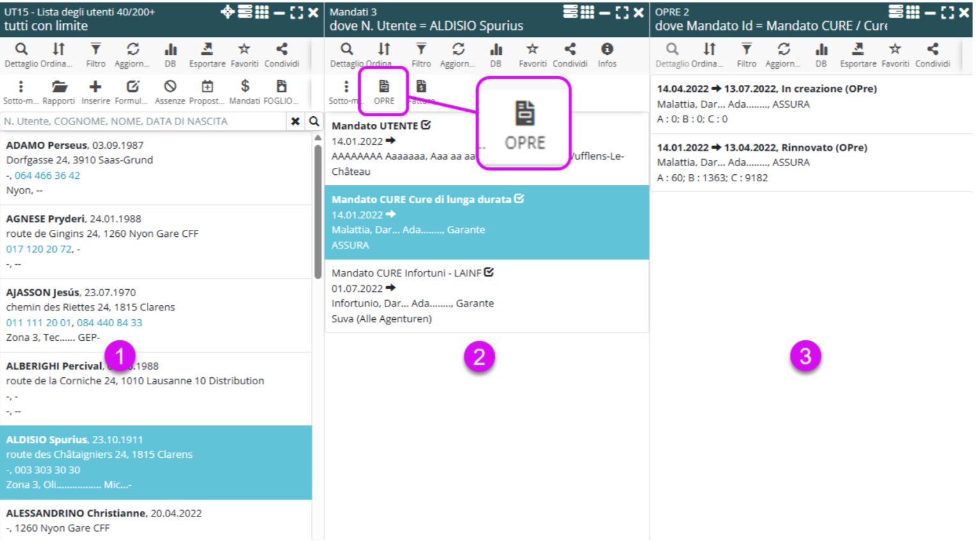Open Sotto-menu three dots in users panel
The image size is (980, 542).
click(x=20, y=90)
